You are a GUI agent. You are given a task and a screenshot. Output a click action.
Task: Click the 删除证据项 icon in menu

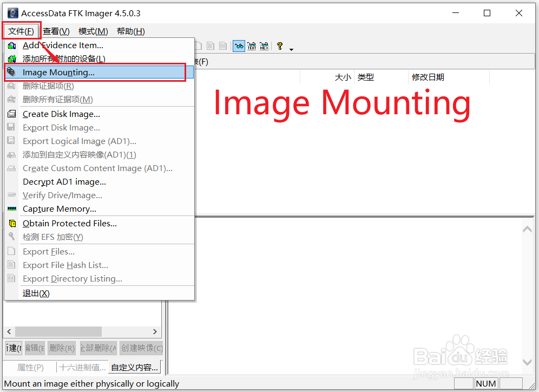coord(12,86)
